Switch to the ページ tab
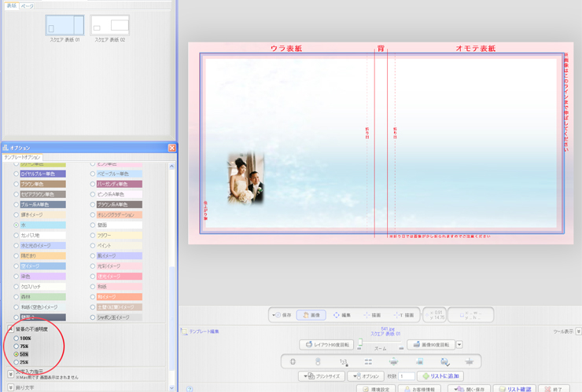This screenshot has width=582, height=392. coord(27,5)
